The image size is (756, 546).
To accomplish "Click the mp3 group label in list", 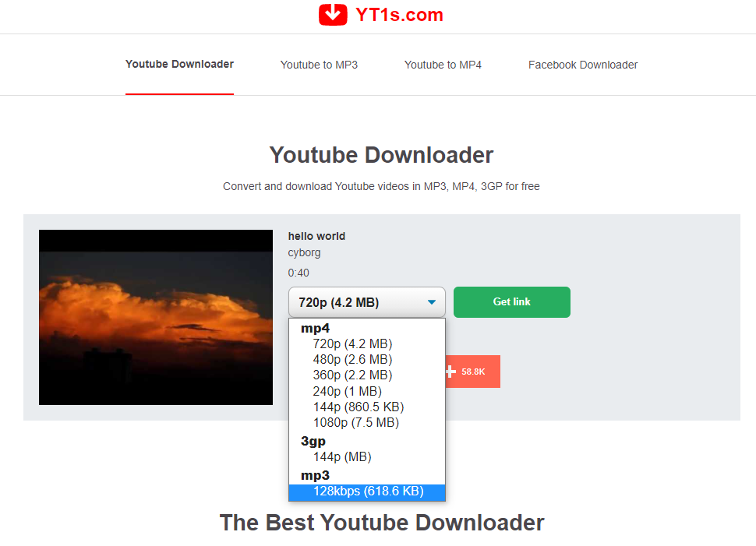I will point(315,475).
